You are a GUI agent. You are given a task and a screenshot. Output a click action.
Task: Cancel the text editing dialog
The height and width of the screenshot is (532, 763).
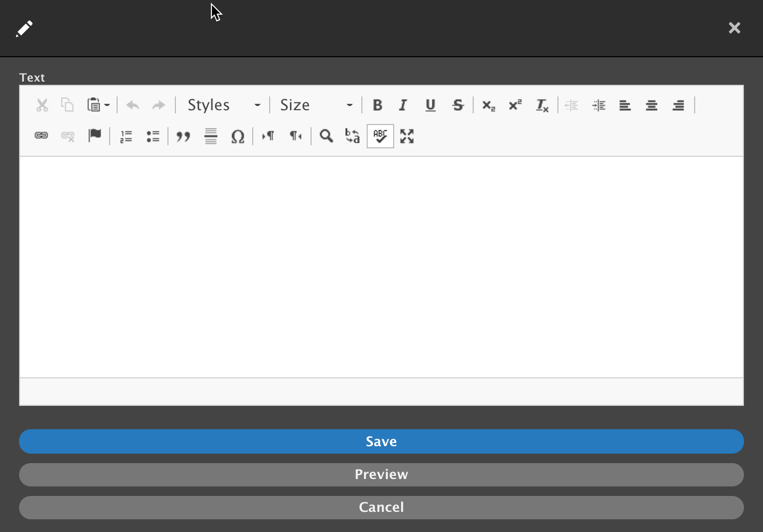coord(381,507)
